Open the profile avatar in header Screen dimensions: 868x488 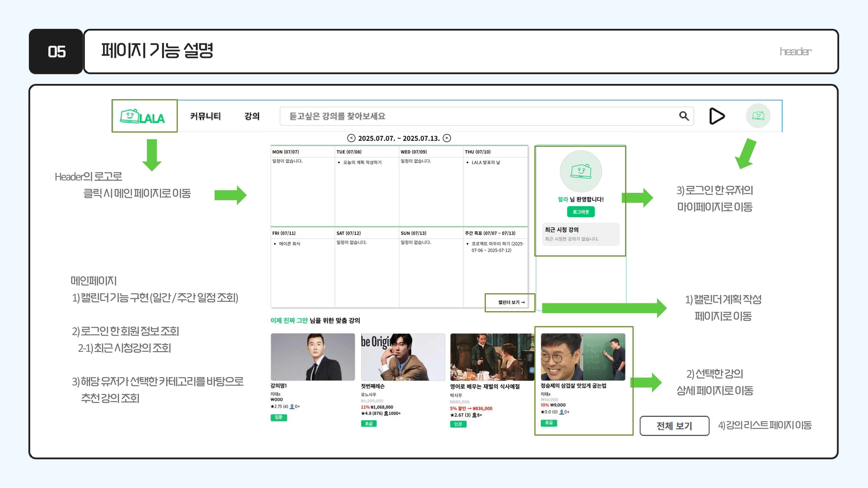[758, 116]
